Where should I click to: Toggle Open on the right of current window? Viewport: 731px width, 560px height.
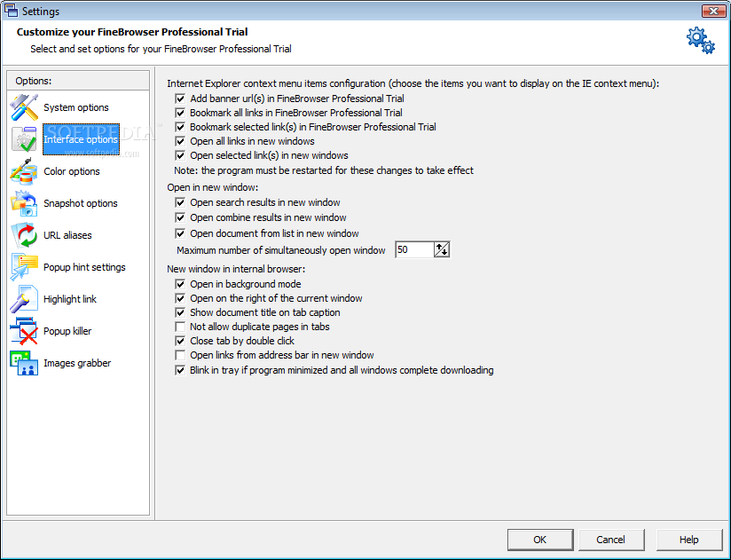180,298
